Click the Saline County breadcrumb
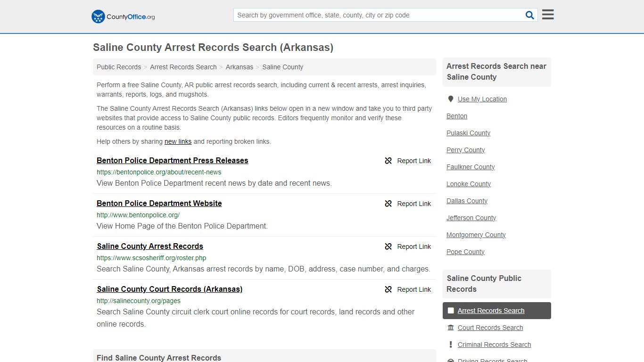The height and width of the screenshot is (362, 644). tap(283, 67)
